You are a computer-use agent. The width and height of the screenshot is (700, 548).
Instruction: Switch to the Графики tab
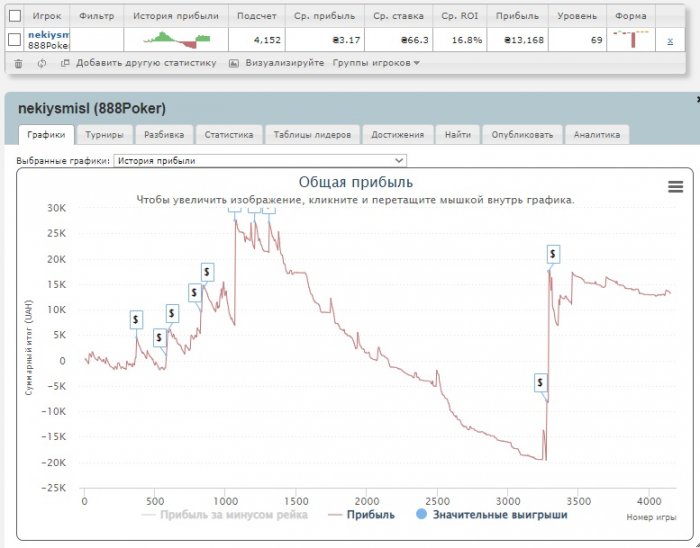(46, 135)
